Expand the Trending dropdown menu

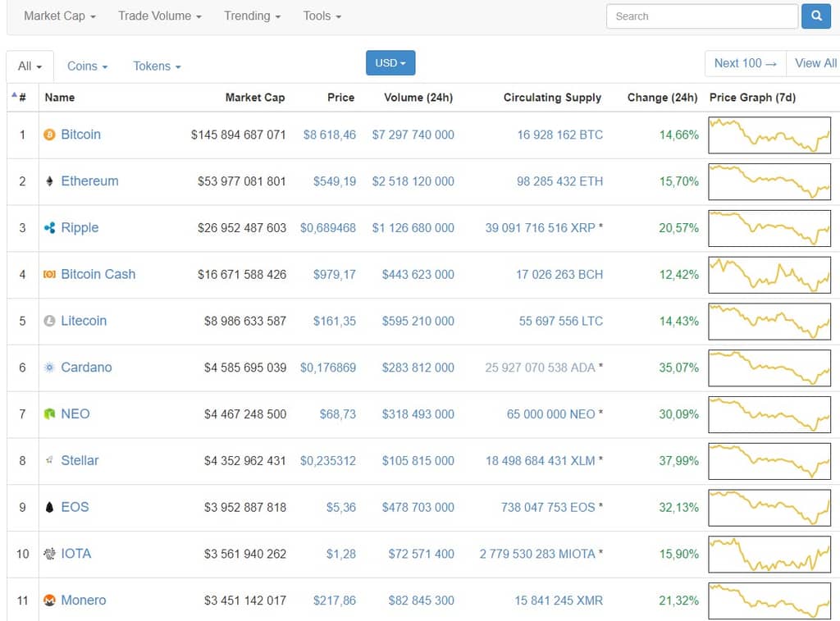pos(253,16)
